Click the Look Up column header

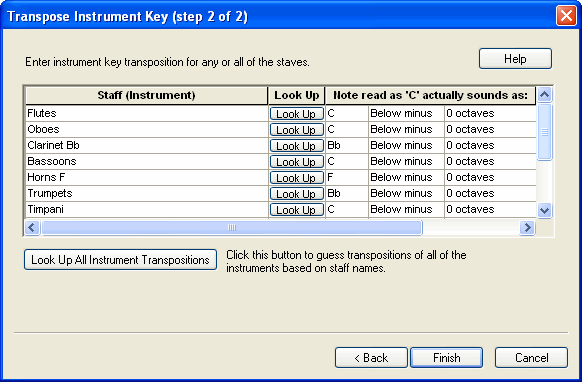coord(297,95)
